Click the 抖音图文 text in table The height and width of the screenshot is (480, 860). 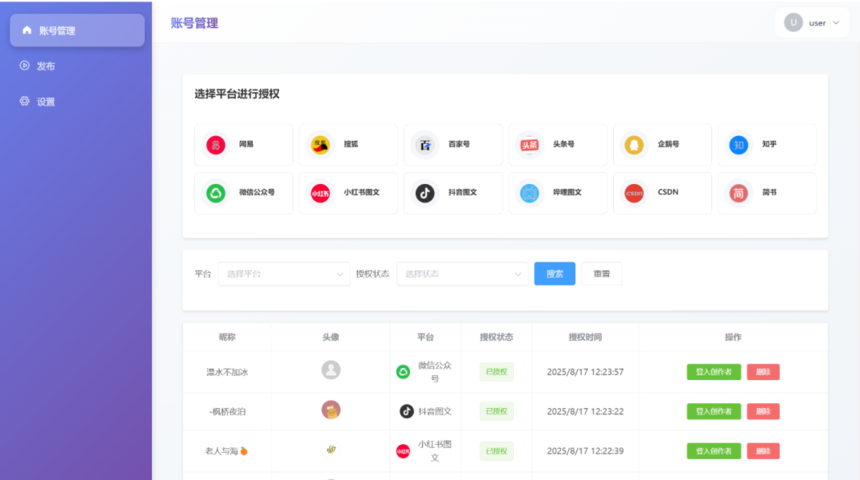(435, 411)
